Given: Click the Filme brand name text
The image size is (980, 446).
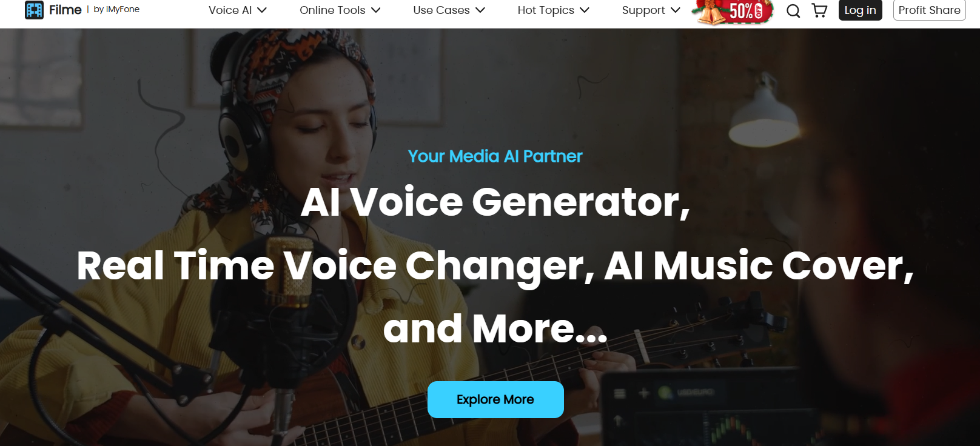Looking at the screenshot, I should pyautogui.click(x=65, y=10).
